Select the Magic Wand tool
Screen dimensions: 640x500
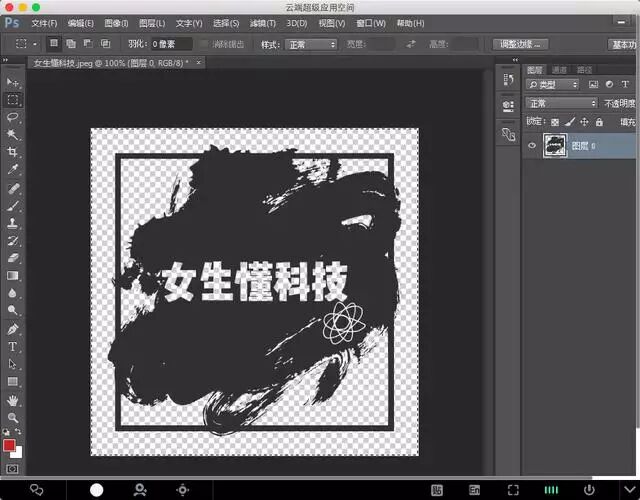[12, 134]
